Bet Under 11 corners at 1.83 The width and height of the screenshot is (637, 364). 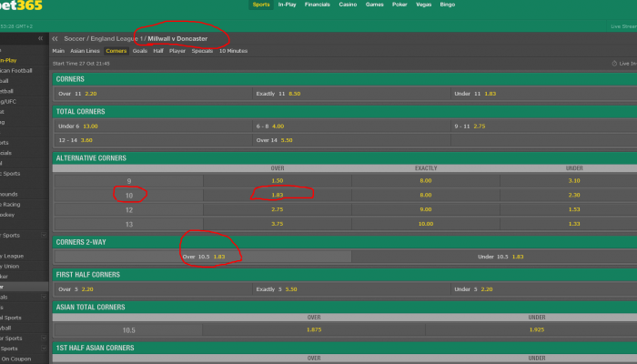[544, 94]
